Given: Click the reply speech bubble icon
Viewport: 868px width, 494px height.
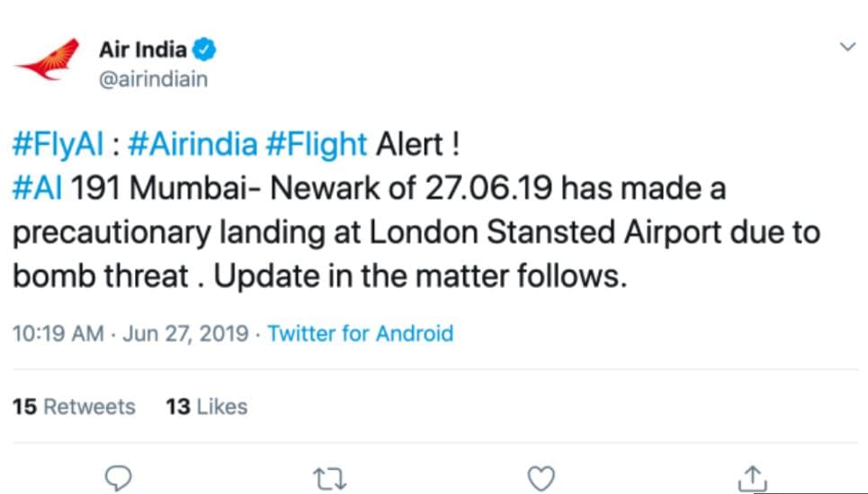Looking at the screenshot, I should click(x=118, y=478).
